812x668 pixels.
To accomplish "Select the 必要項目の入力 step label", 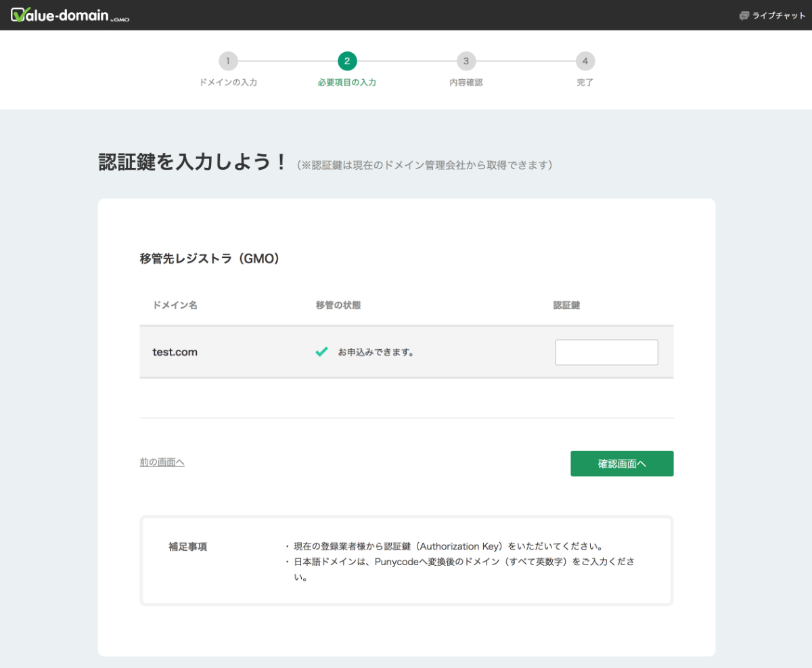I will coord(347,83).
